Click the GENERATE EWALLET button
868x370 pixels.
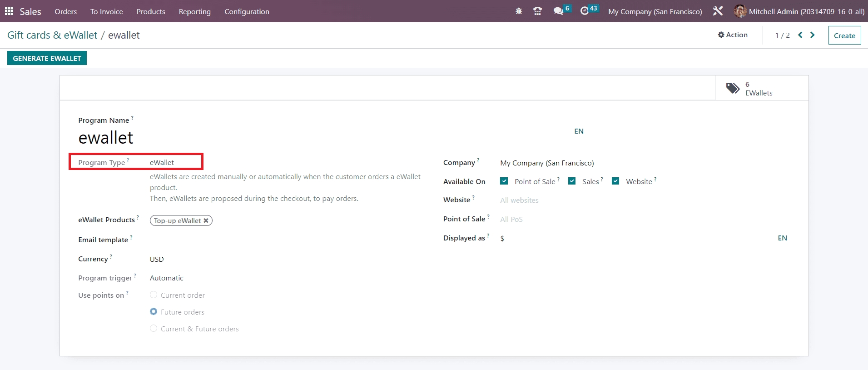[x=47, y=58]
